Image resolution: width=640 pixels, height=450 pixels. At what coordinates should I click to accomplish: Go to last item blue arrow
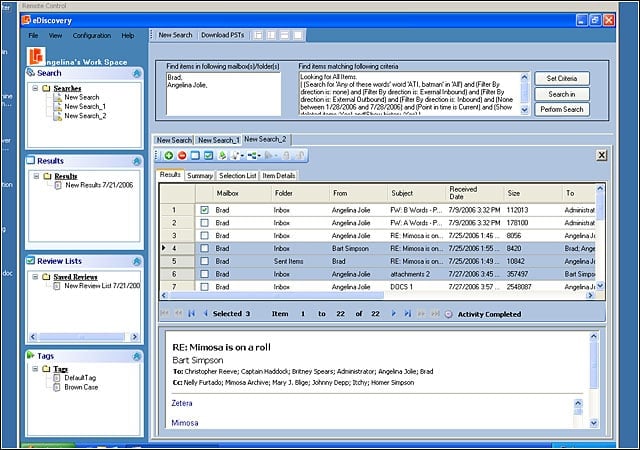point(407,314)
